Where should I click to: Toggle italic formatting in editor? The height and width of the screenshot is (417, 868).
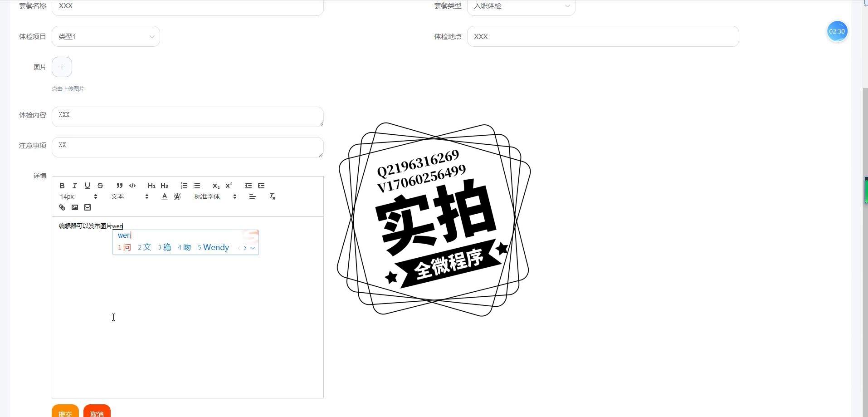coord(75,186)
